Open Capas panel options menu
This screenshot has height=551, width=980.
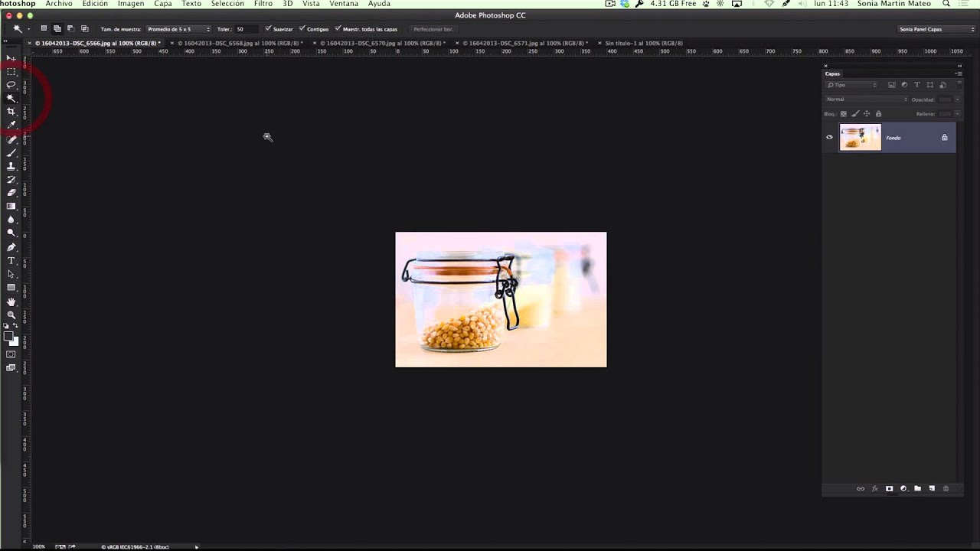click(x=959, y=73)
